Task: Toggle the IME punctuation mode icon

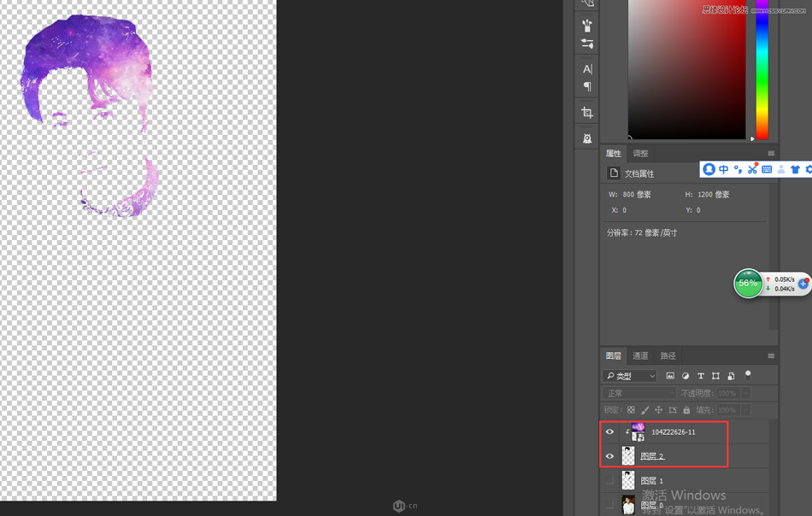Action: (738, 169)
